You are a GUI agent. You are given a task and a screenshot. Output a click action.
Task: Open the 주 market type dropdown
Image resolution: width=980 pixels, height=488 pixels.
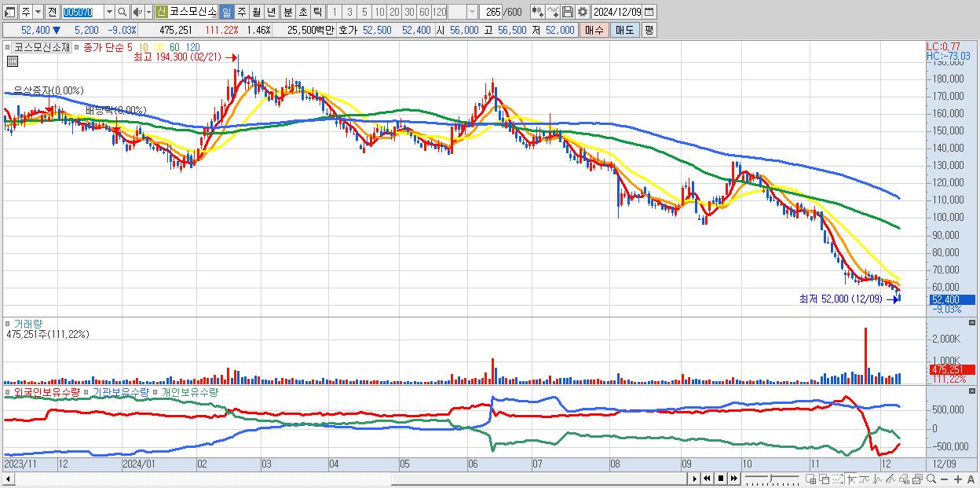click(x=38, y=12)
